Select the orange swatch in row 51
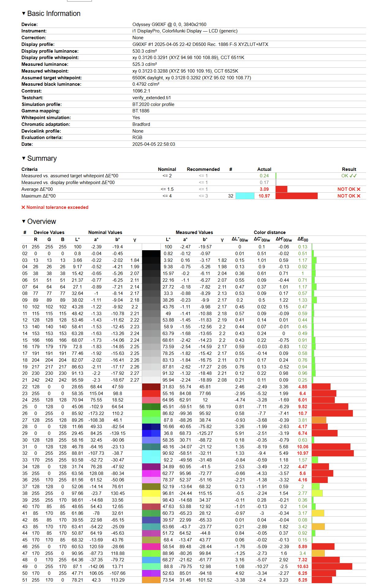 [x=151, y=580]
